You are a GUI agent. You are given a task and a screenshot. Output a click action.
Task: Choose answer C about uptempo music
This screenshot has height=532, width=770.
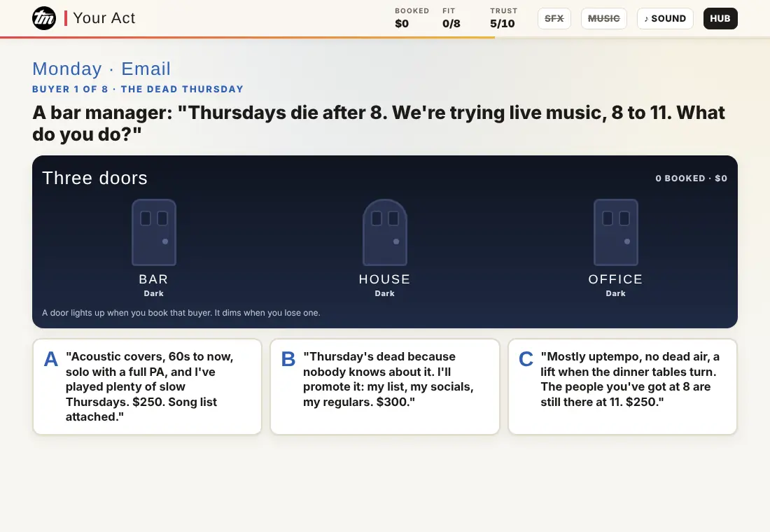[x=623, y=386]
